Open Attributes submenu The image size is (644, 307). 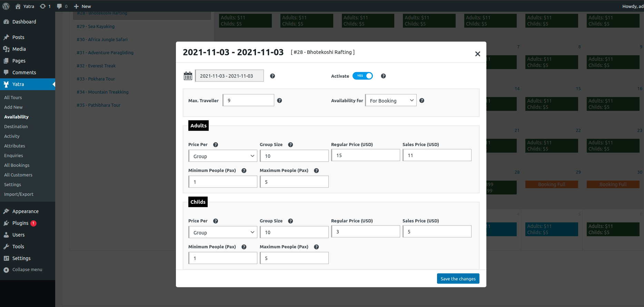click(x=14, y=146)
